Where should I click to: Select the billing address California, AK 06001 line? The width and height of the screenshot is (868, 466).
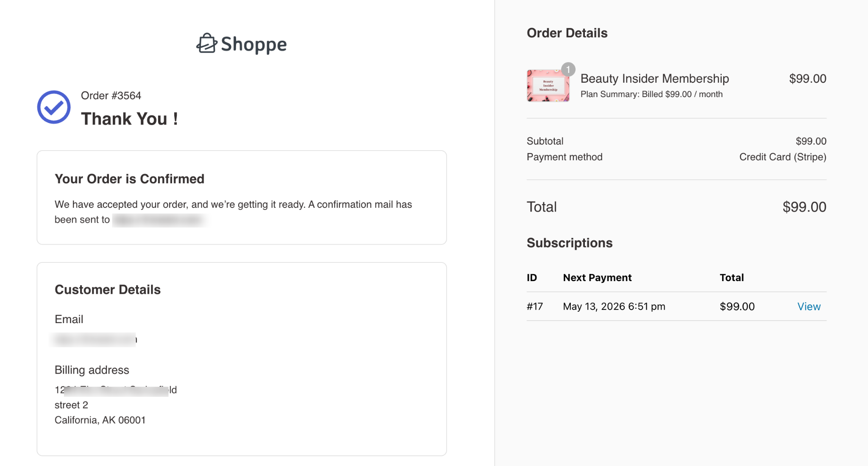tap(100, 420)
